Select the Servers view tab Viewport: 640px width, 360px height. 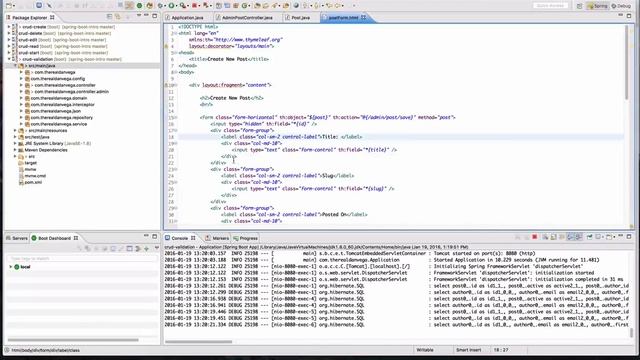point(17,238)
